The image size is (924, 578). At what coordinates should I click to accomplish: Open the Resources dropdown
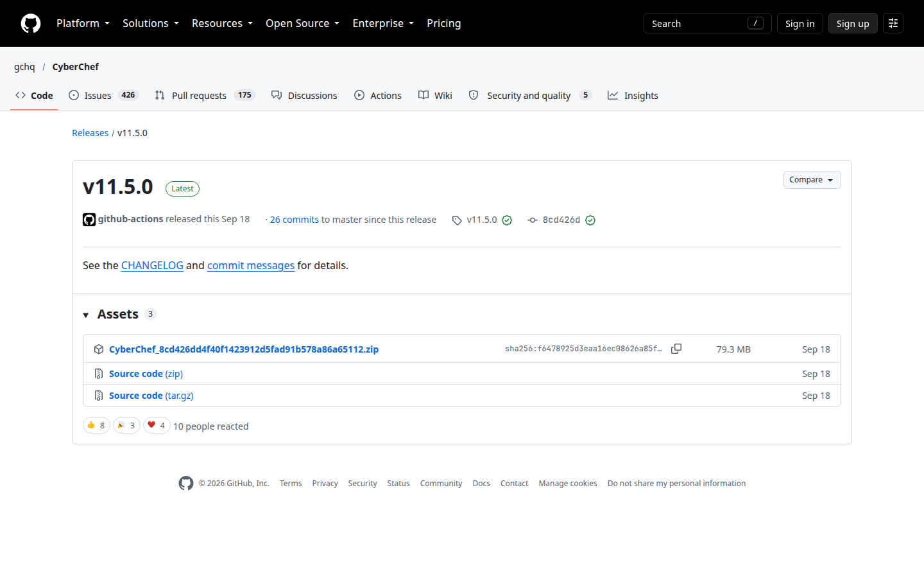pos(222,23)
